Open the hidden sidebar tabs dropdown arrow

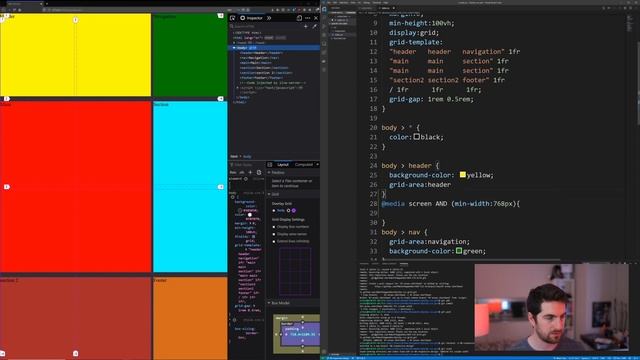[x=317, y=164]
